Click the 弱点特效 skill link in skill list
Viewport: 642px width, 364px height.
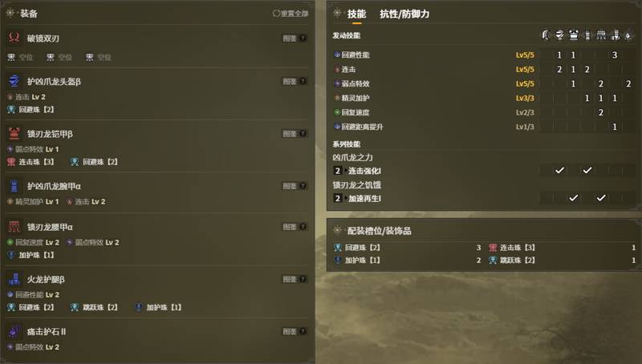click(356, 83)
